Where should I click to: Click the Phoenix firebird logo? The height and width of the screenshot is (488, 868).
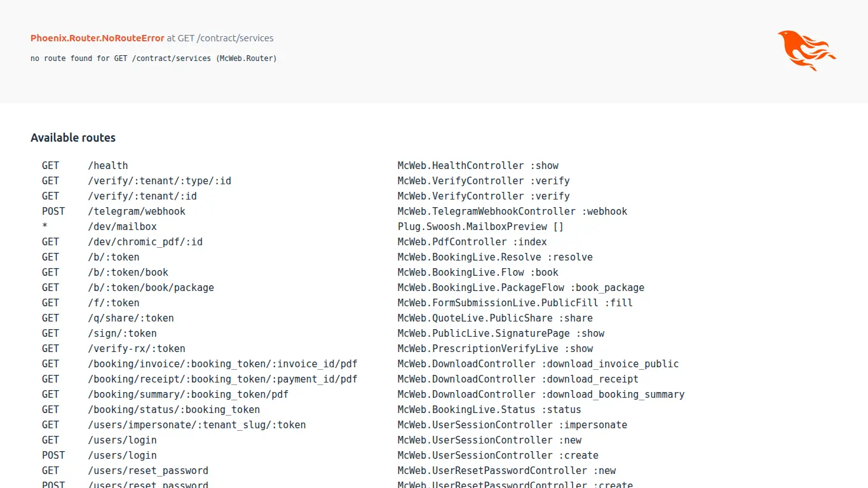(807, 50)
